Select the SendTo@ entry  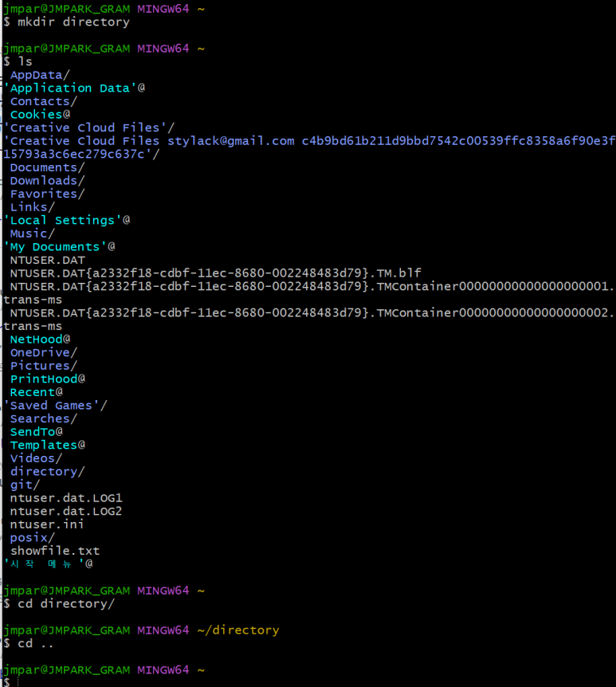pyautogui.click(x=37, y=431)
